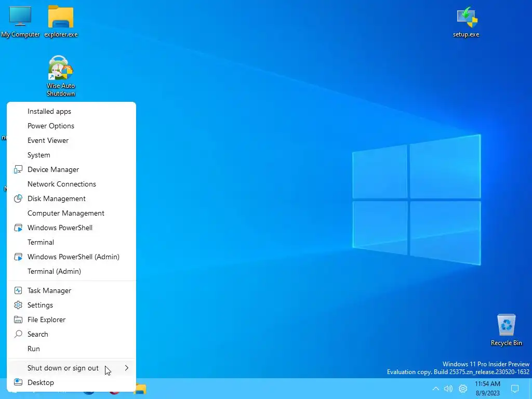
Task: Click the Search magnifier icon in menu
Action: [18, 334]
